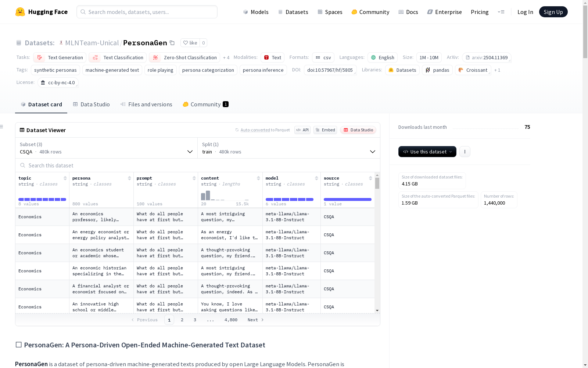Click the Croissant library tag
588x368 pixels.
click(x=473, y=70)
